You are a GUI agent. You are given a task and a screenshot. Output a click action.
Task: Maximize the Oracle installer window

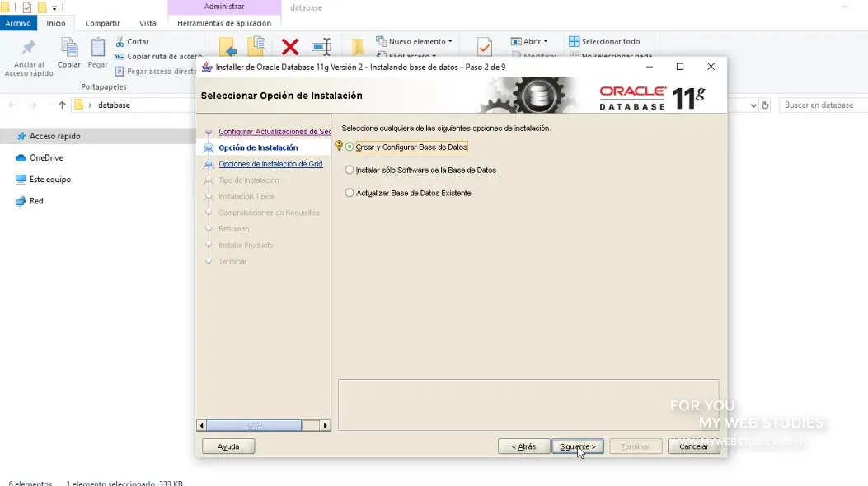click(680, 67)
